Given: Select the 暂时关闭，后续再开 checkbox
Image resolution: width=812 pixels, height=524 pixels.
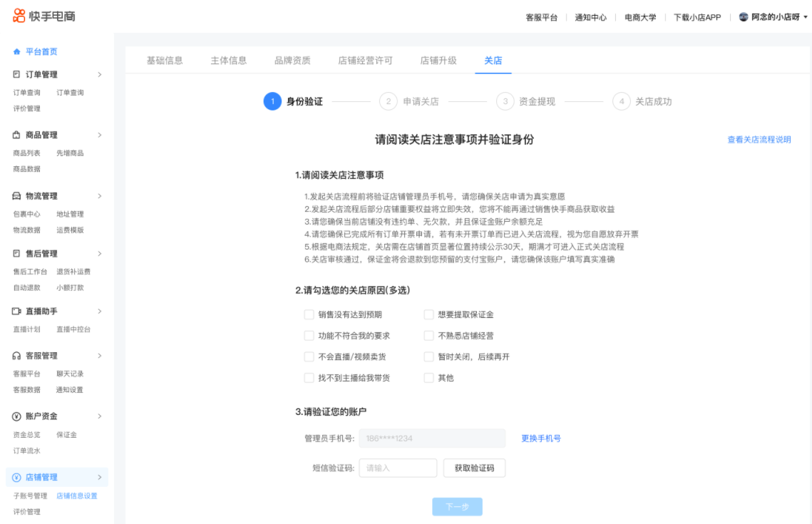Looking at the screenshot, I should click(428, 356).
